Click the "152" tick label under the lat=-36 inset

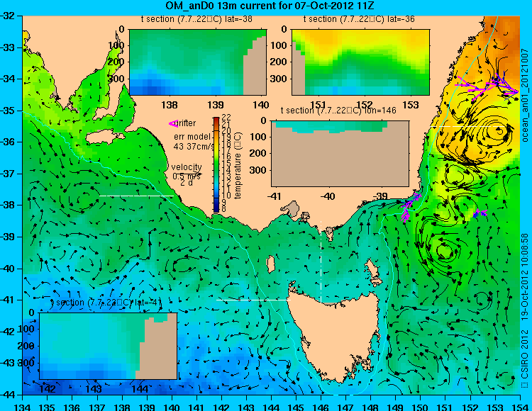click(x=365, y=105)
